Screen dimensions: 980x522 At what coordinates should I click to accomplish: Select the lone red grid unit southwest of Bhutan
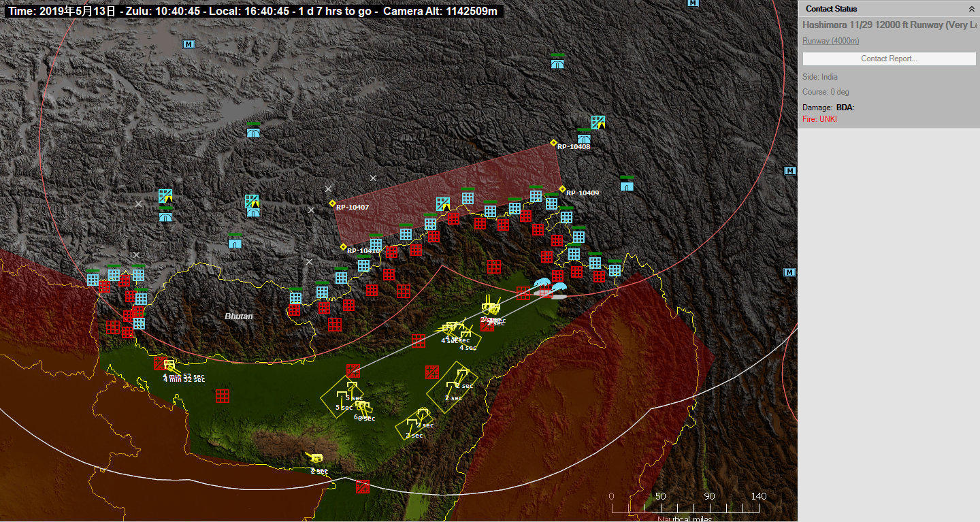tap(223, 396)
